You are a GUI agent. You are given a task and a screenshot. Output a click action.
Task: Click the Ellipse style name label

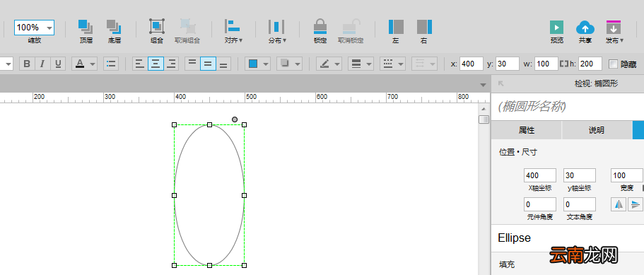point(514,238)
